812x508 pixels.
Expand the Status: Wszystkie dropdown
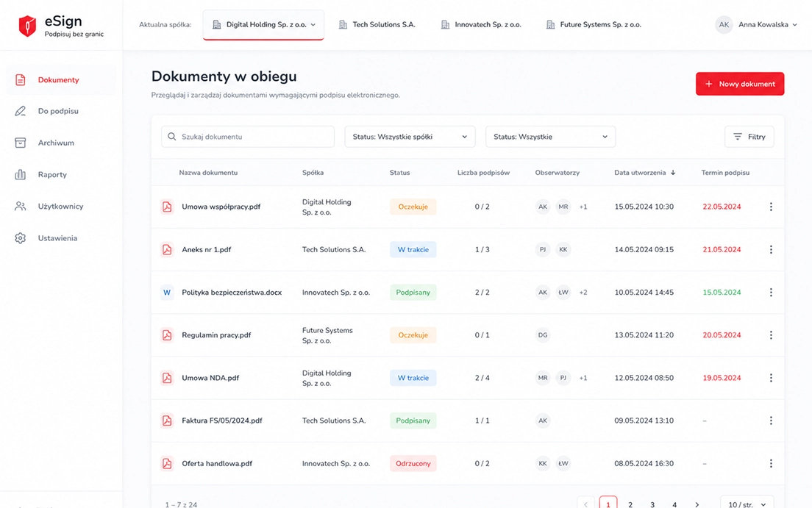(x=550, y=137)
